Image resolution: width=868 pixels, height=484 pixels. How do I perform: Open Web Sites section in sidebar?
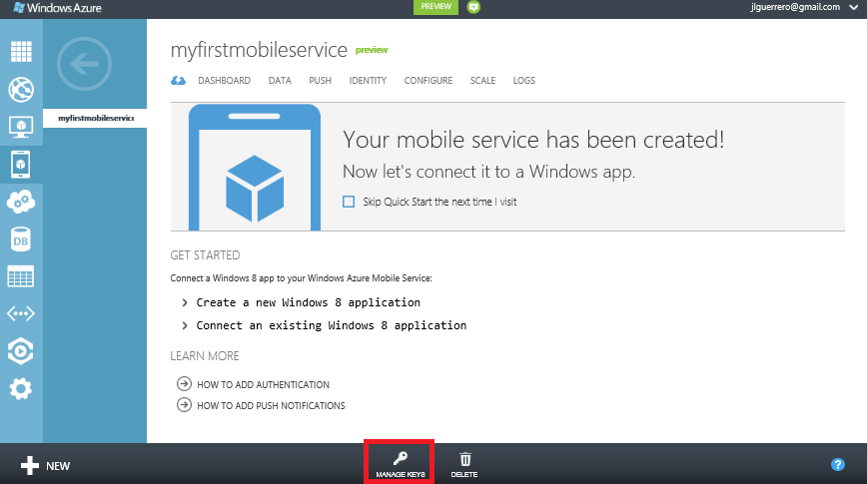(x=21, y=90)
